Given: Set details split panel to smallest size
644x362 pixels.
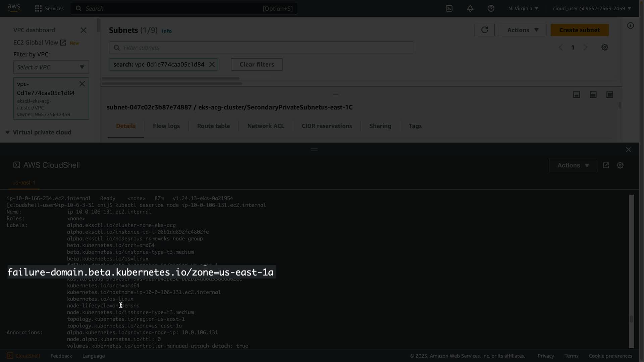Looking at the screenshot, I should tap(576, 95).
